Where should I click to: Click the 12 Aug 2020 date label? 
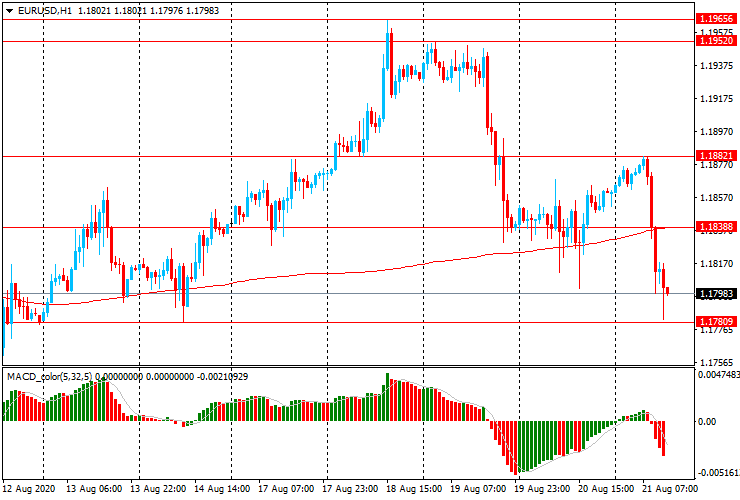click(x=29, y=489)
